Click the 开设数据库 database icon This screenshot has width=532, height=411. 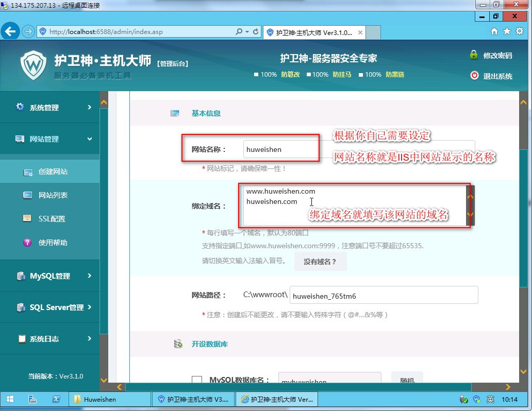pos(178,344)
